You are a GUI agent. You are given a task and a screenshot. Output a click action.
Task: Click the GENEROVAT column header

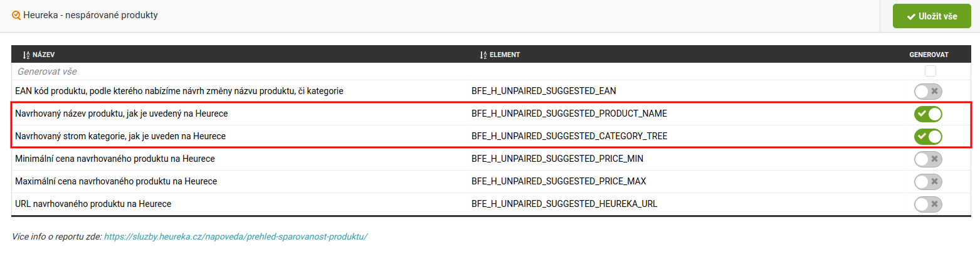click(x=929, y=55)
